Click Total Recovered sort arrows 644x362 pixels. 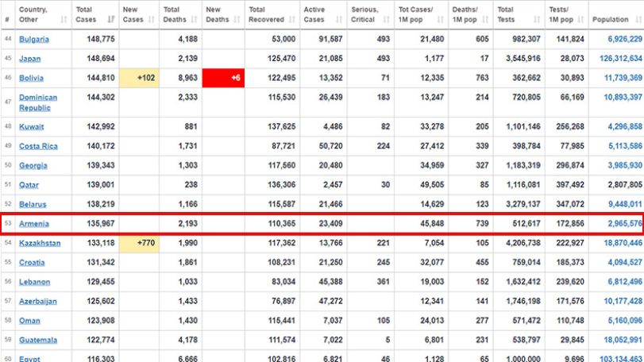pyautogui.click(x=292, y=19)
